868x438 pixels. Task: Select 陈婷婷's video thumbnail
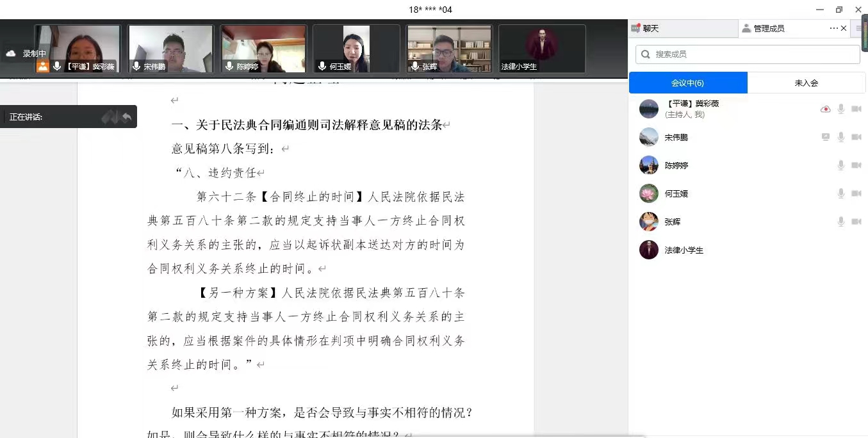click(263, 49)
